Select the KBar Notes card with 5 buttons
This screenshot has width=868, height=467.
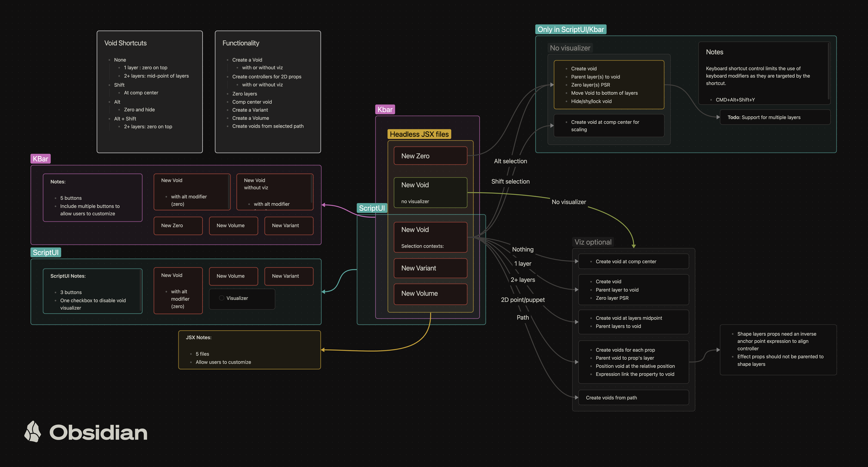[x=92, y=198]
